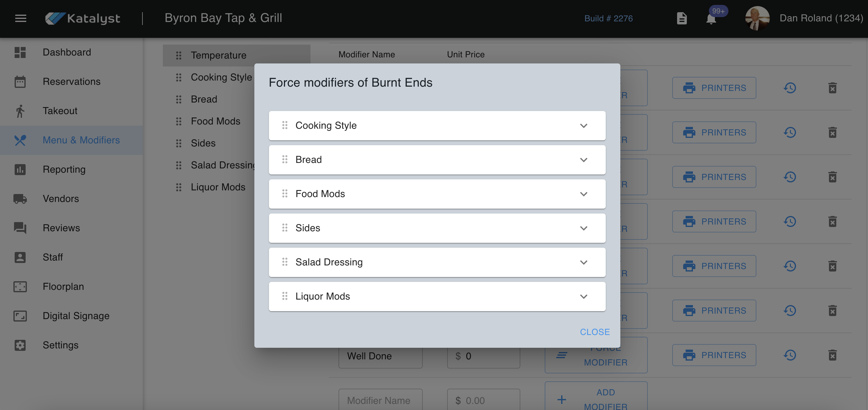Screen dimensions: 868x410
Task: Close the Force modifiers dialog
Action: coord(595,332)
